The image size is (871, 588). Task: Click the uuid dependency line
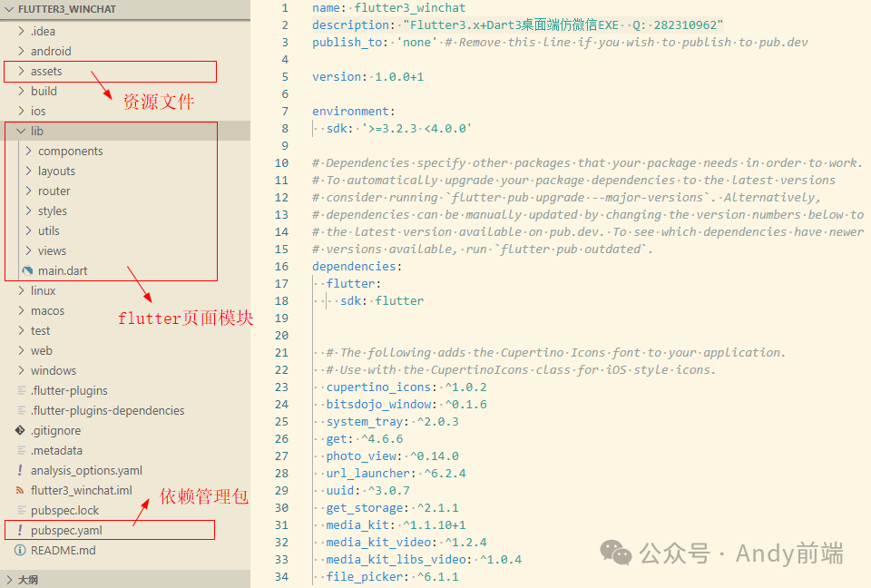coord(368,490)
